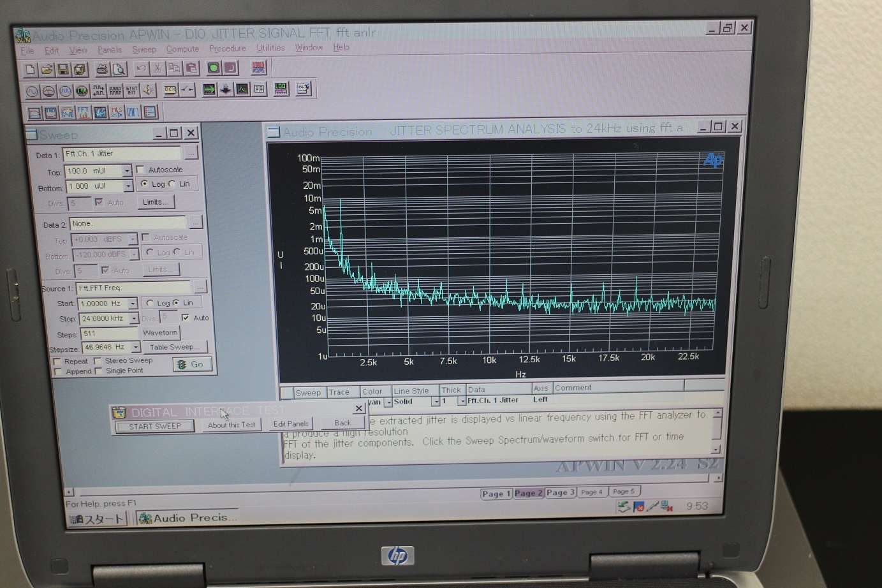The width and height of the screenshot is (882, 588).
Task: Open the Digital Analyzer 1.99 readout icon
Action: [82, 91]
